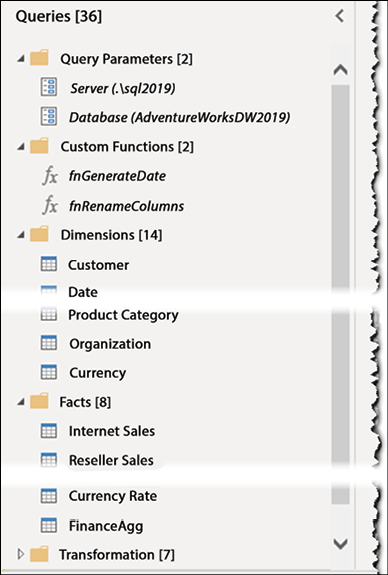Click the Internet Sales table icon
388x575 pixels.
49,431
